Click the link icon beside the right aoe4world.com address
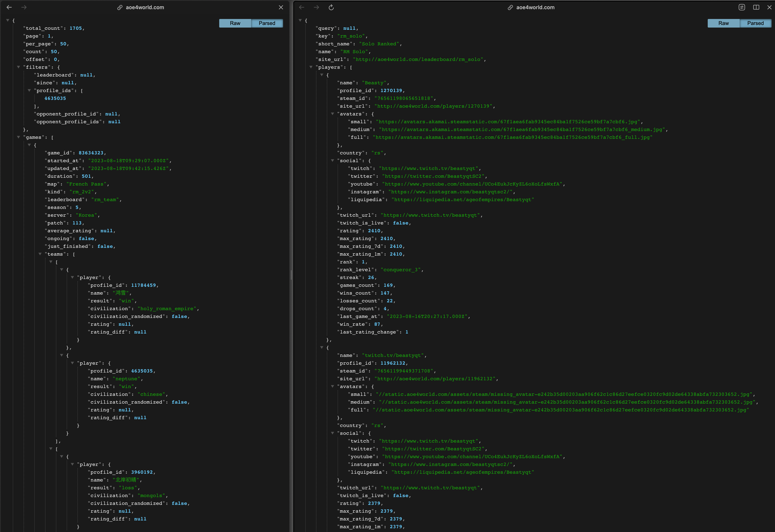 [x=510, y=7]
